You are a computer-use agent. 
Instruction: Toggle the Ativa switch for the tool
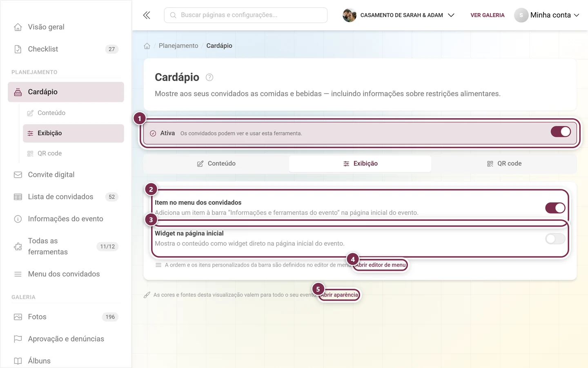[x=561, y=132]
